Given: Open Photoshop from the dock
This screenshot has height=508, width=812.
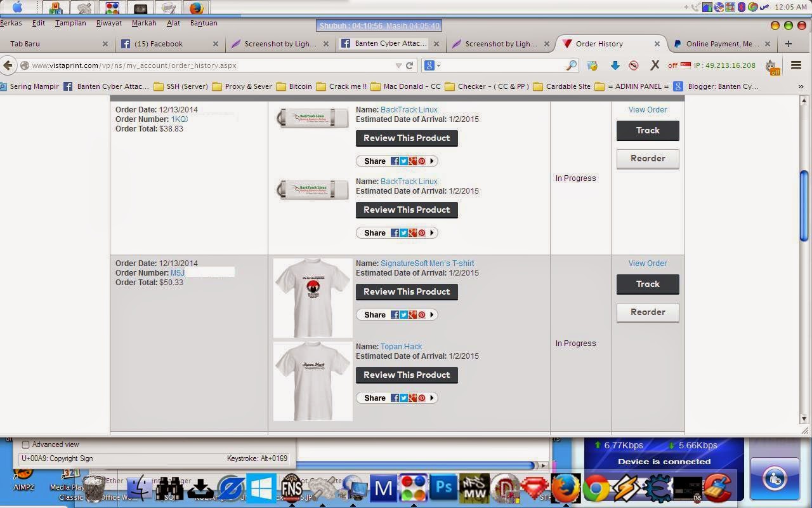Looking at the screenshot, I should click(443, 488).
